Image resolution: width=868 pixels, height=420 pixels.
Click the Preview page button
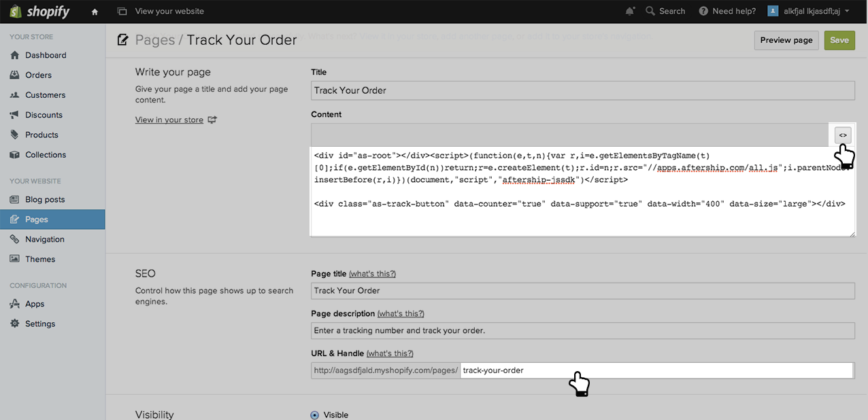coord(786,40)
